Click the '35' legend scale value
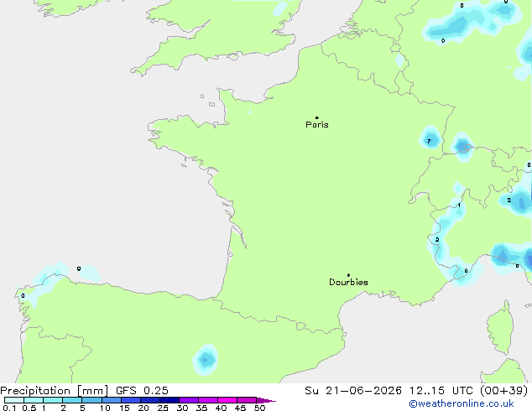 pyautogui.click(x=201, y=408)
